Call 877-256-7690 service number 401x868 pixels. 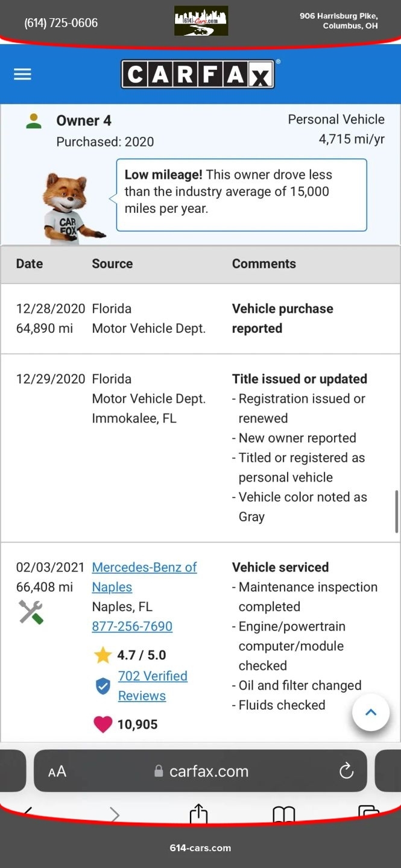click(132, 626)
